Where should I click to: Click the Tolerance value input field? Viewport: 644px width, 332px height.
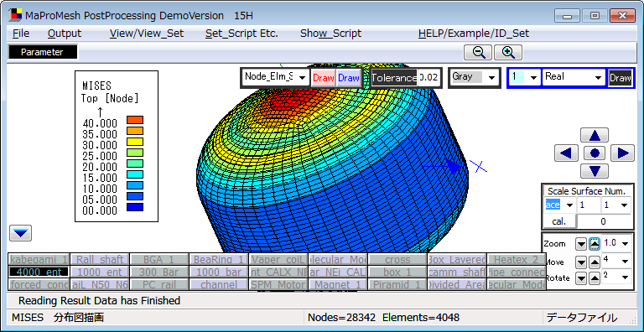coord(428,78)
